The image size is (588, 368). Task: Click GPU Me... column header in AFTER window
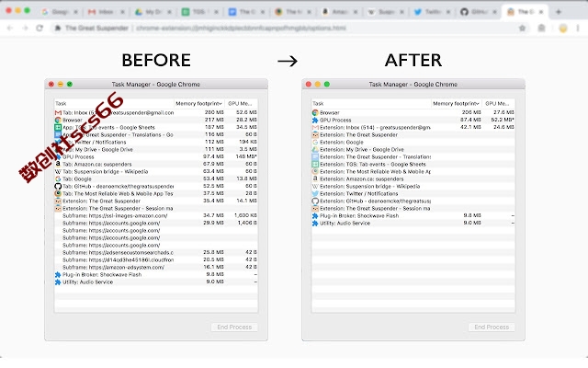pyautogui.click(x=498, y=103)
